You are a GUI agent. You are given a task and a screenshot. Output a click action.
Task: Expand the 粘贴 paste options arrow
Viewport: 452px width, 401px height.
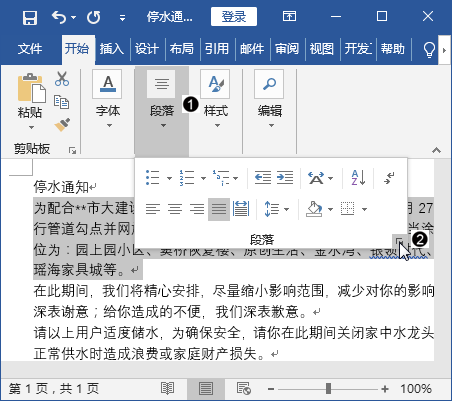tap(31, 127)
